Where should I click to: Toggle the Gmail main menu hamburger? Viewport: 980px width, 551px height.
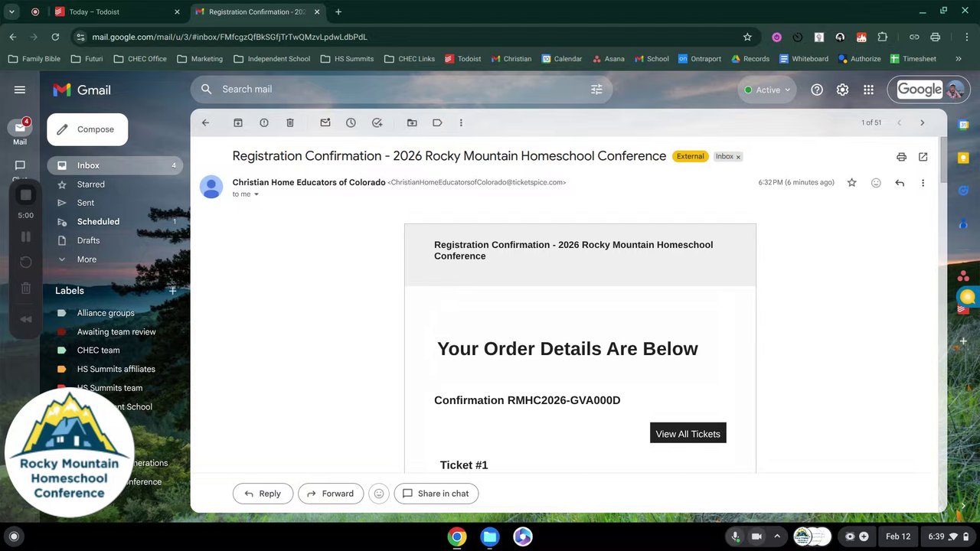pos(20,90)
